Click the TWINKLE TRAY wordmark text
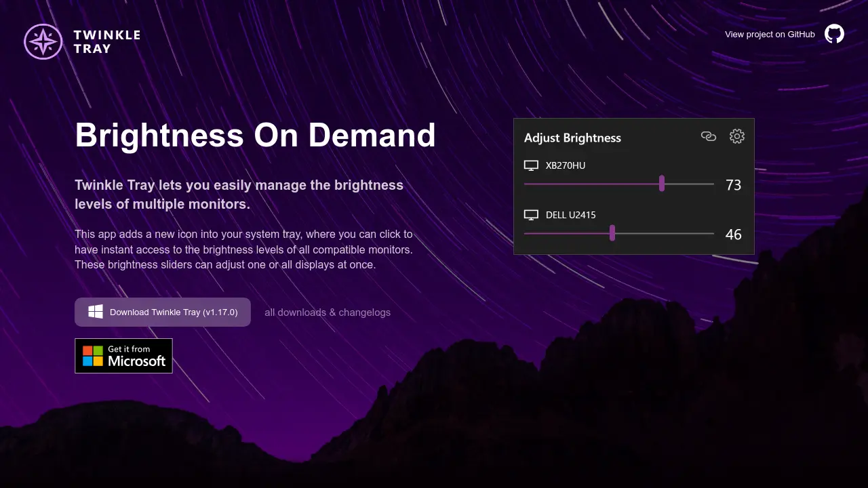The height and width of the screenshot is (488, 868). click(x=106, y=41)
